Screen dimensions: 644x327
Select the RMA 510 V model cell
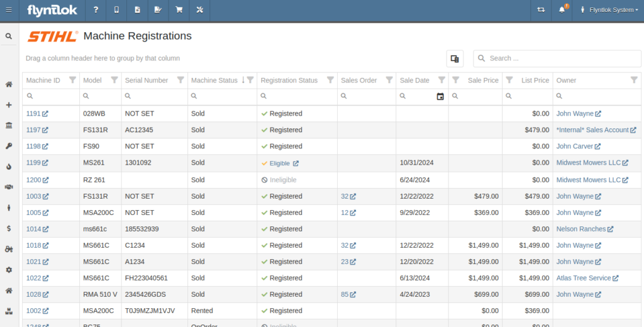tap(101, 294)
